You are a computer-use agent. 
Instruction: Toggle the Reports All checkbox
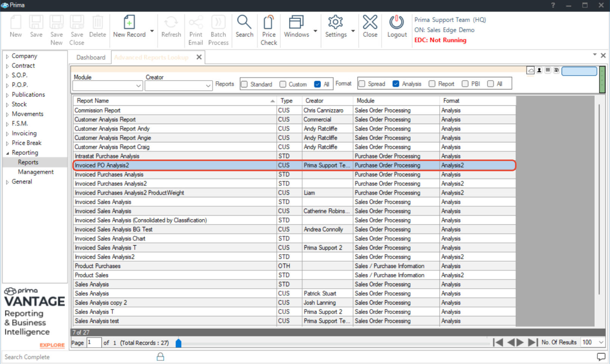coord(317,84)
